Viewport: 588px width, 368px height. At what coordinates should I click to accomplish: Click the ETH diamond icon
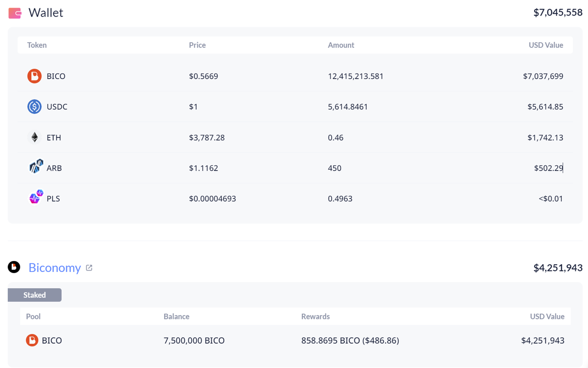(x=34, y=137)
